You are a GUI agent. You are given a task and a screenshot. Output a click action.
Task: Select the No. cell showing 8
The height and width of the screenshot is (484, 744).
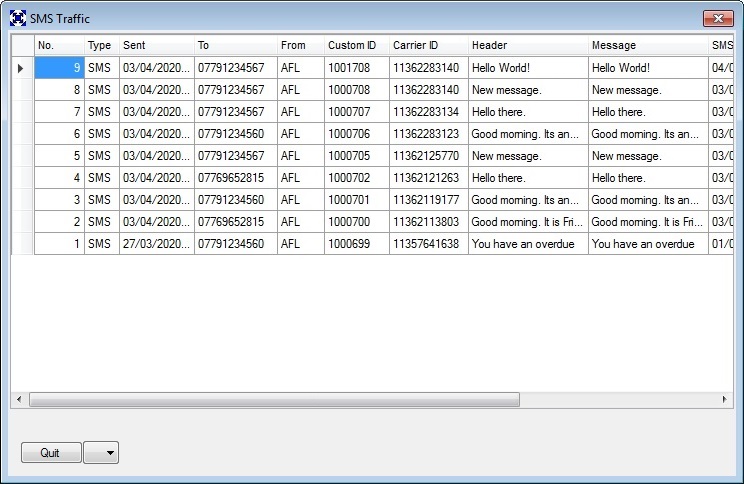coord(59,90)
